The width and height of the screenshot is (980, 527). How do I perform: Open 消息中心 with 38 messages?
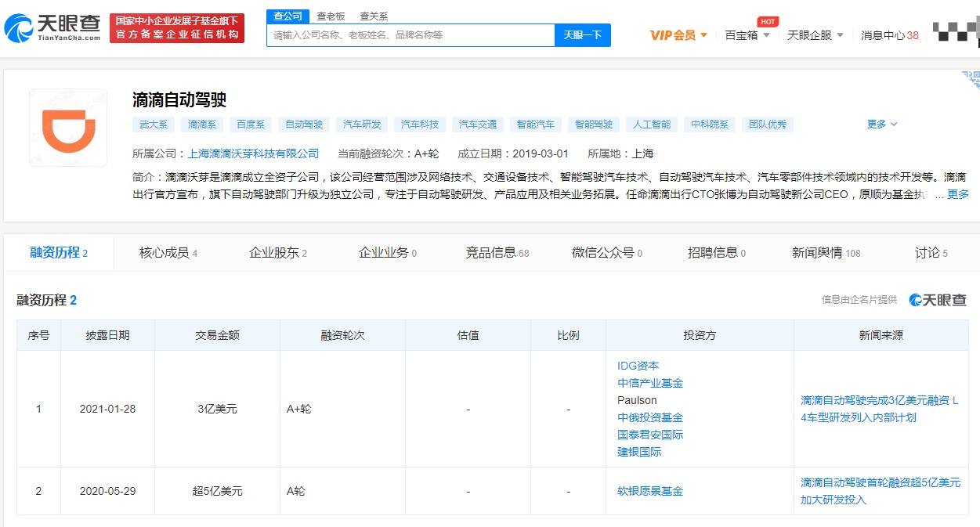[889, 35]
